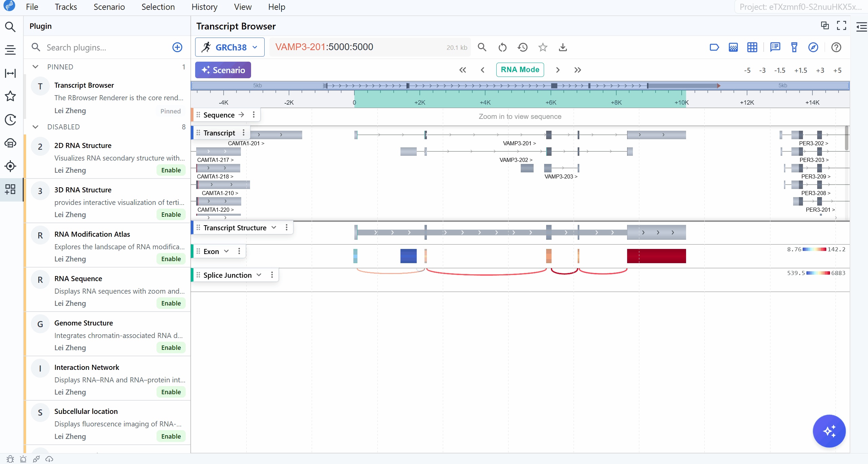Viewport: 868px width, 464px height.
Task: Click the Splice Junction color scale bar
Action: [818, 273]
